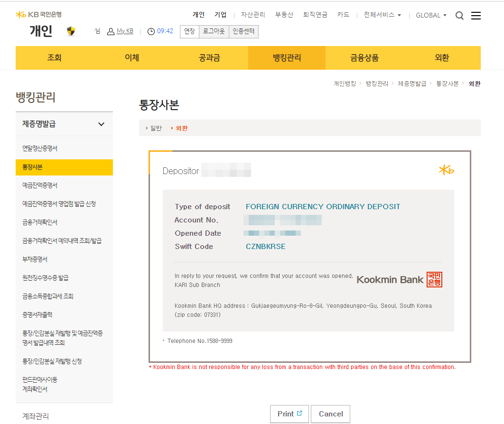
Task: Select 기업 in the top navigation
Action: (x=221, y=15)
